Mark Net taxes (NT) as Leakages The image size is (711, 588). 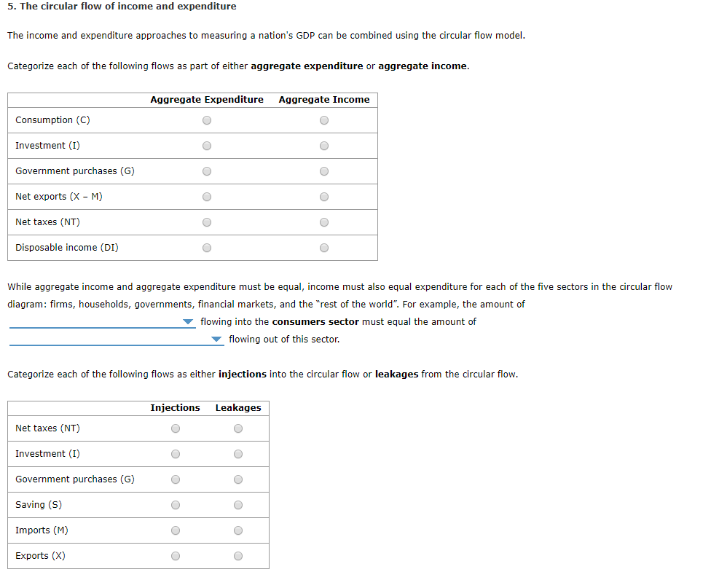point(238,428)
